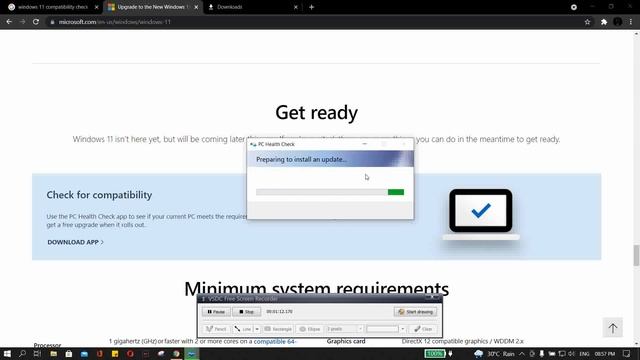The width and height of the screenshot is (640, 360).
Task: Click the PC Health Check progress bar
Action: click(x=330, y=192)
